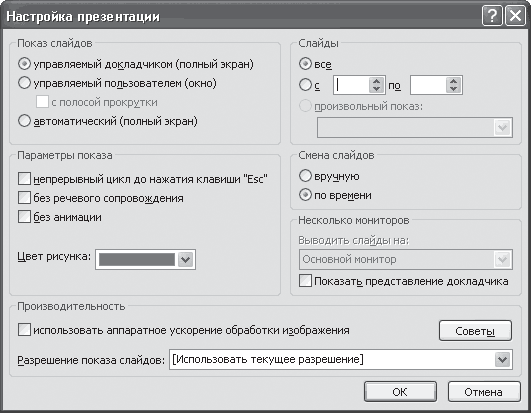This screenshot has width=531, height=413.
Task: Check без речевого сопровождения
Action: point(24,198)
